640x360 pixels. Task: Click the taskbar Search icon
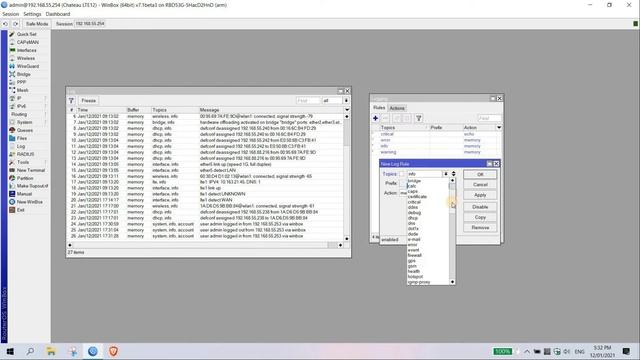pos(30,351)
